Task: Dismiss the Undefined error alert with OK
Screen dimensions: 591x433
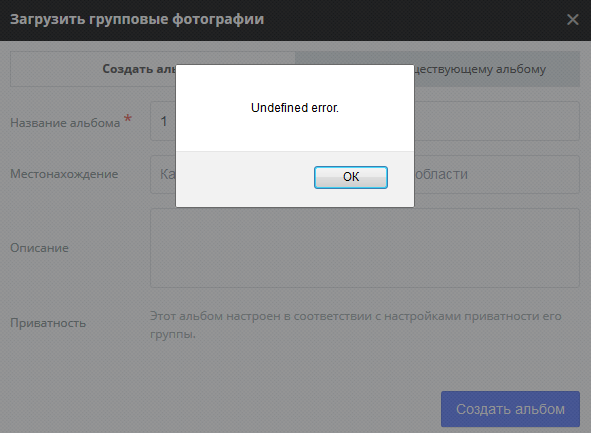Action: [351, 177]
